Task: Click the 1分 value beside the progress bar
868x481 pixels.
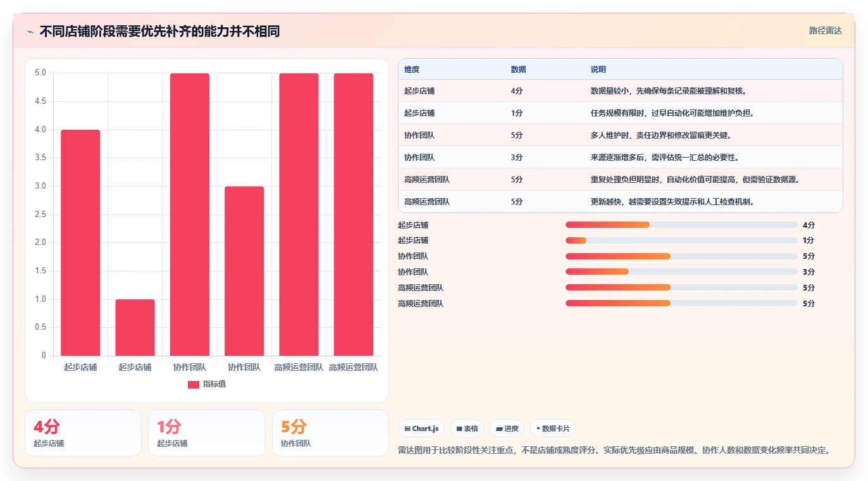Action: [809, 240]
